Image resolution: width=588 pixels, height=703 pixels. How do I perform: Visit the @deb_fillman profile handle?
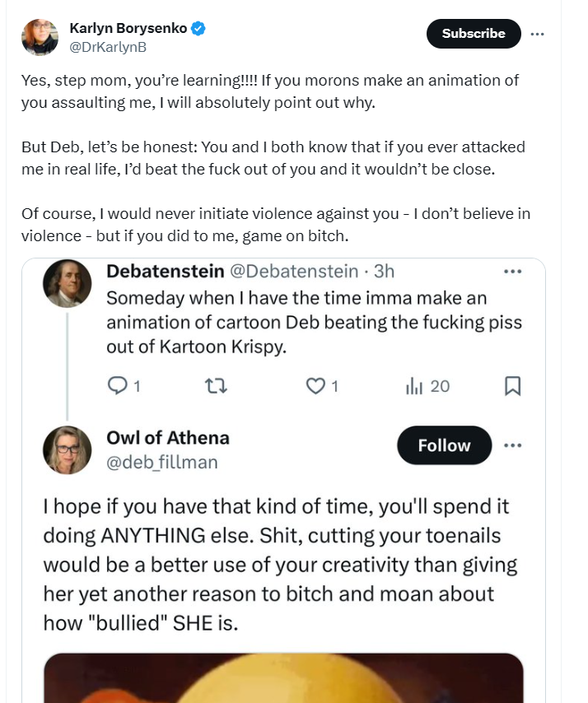[162, 462]
